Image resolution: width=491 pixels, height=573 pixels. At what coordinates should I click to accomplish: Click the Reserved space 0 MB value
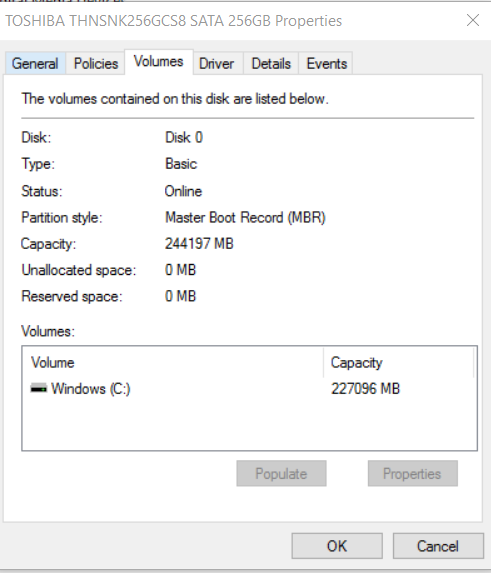pos(180,296)
